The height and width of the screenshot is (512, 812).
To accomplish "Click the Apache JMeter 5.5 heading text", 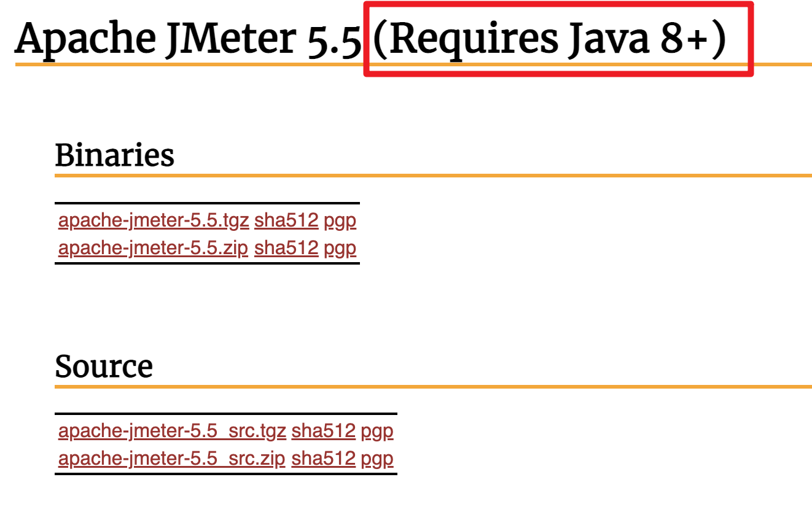I will [188, 38].
